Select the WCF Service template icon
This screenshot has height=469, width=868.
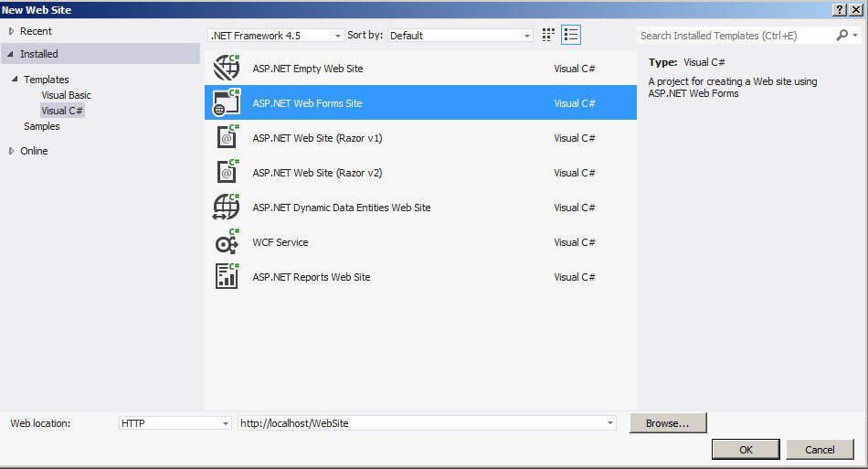[226, 242]
